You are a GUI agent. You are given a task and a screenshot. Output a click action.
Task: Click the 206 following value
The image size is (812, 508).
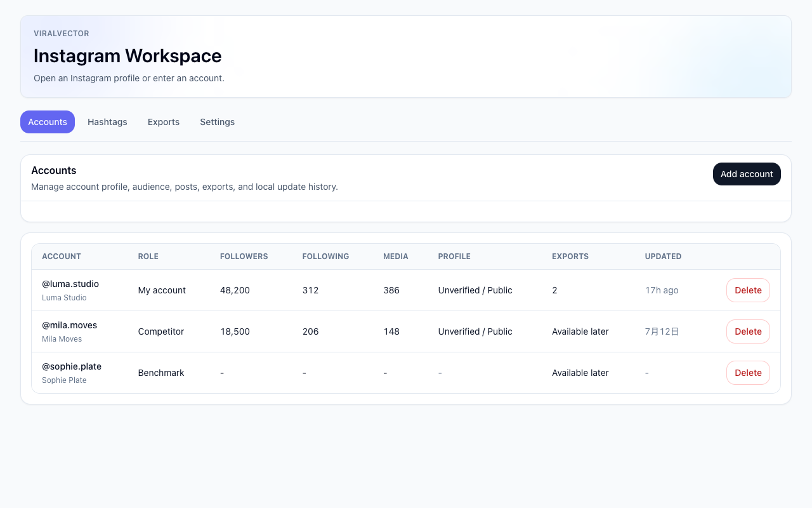click(x=310, y=331)
